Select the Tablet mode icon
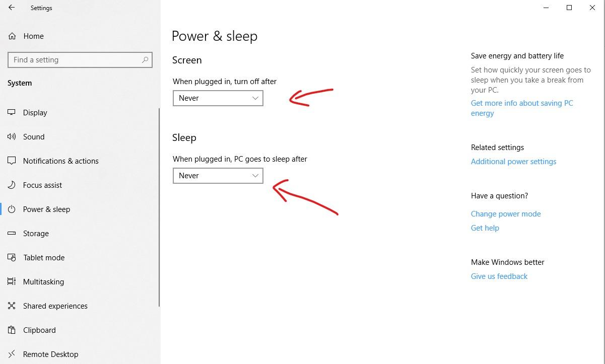This screenshot has height=364, width=605. click(x=12, y=258)
